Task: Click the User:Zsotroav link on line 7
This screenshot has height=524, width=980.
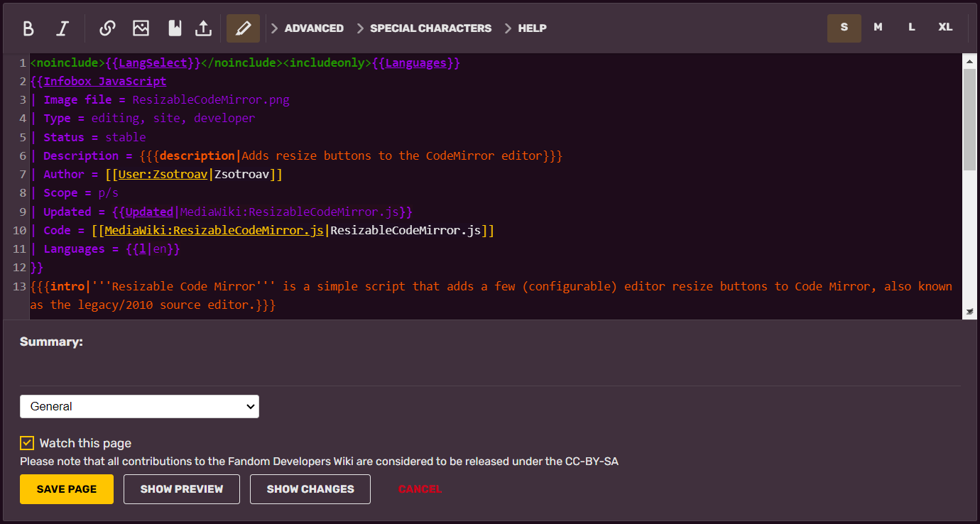Action: [163, 175]
